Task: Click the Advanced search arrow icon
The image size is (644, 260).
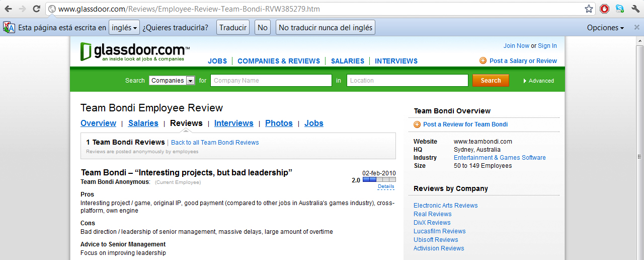Action: click(525, 81)
